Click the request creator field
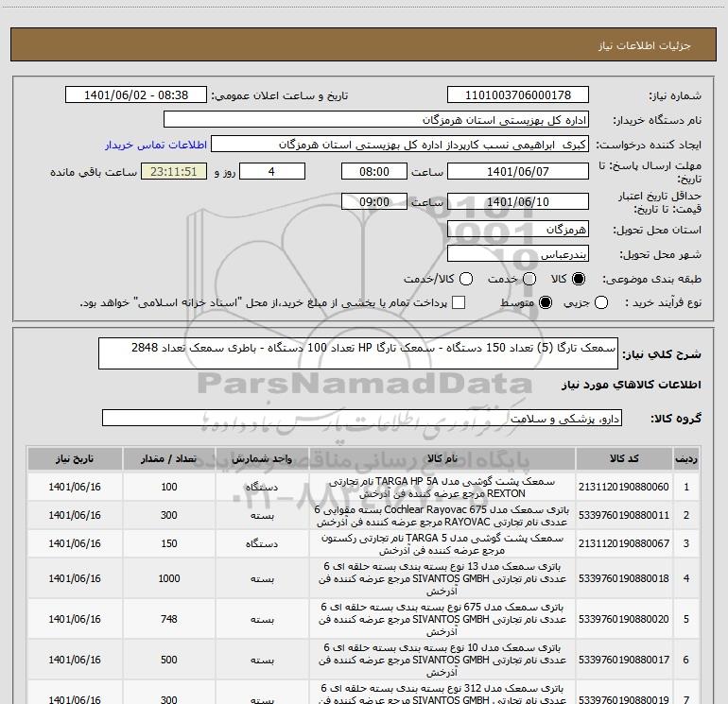Image resolution: width=728 pixels, height=704 pixels. tap(400, 145)
